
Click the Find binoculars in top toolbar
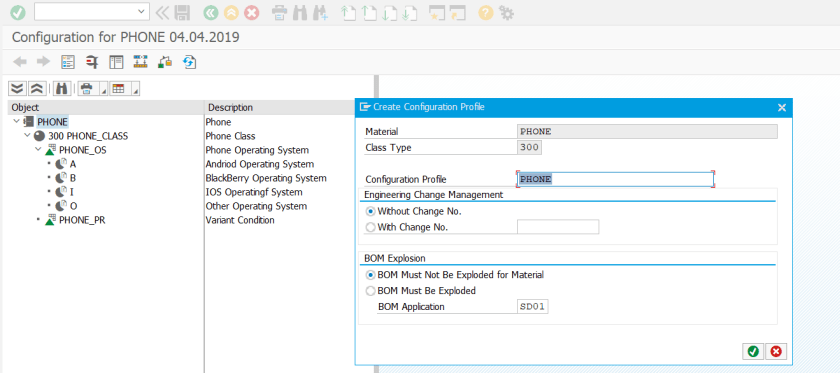pyautogui.click(x=300, y=12)
